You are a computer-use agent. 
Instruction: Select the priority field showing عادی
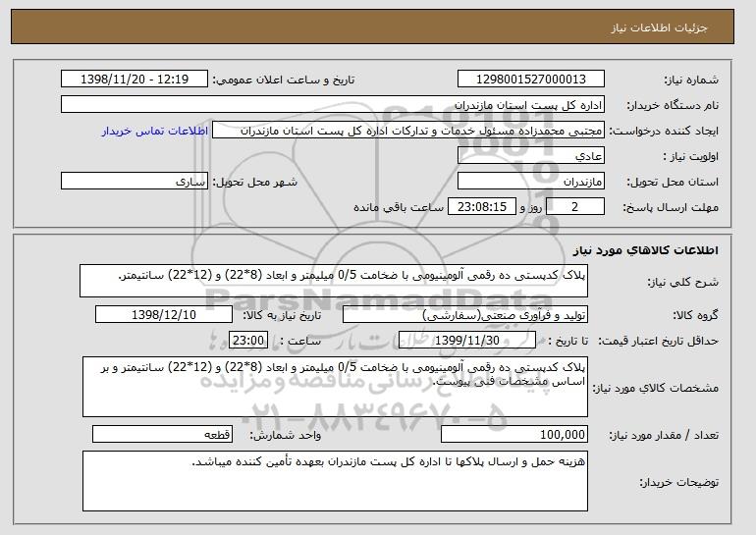pos(531,156)
